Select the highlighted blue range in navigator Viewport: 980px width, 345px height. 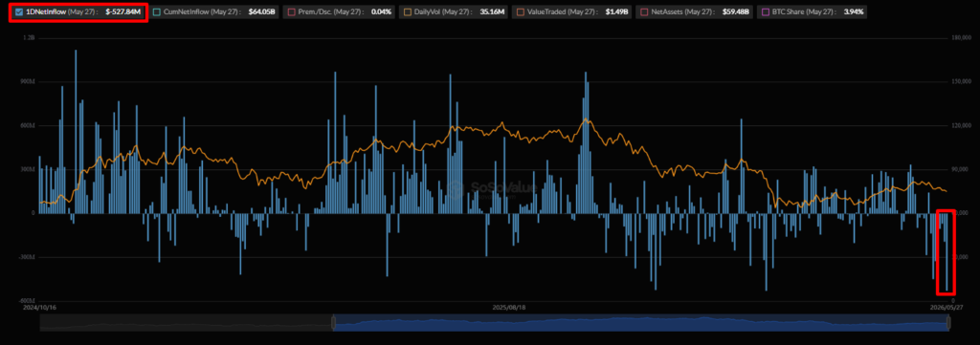(640, 322)
